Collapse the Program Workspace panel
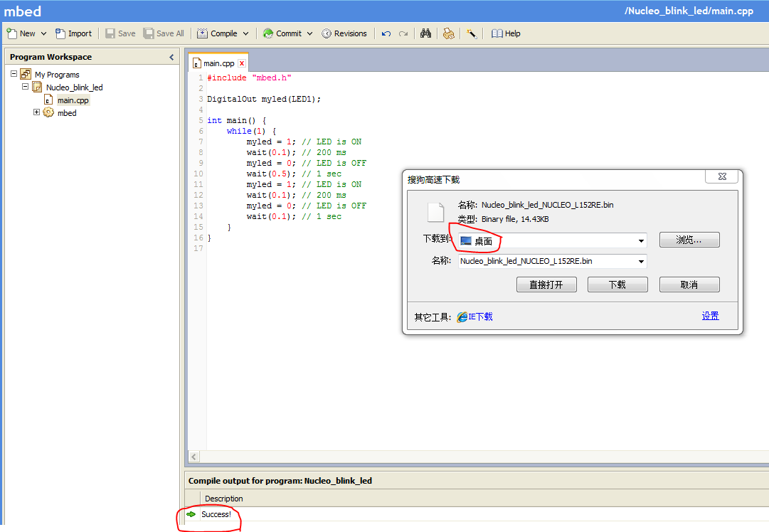 pyautogui.click(x=171, y=57)
